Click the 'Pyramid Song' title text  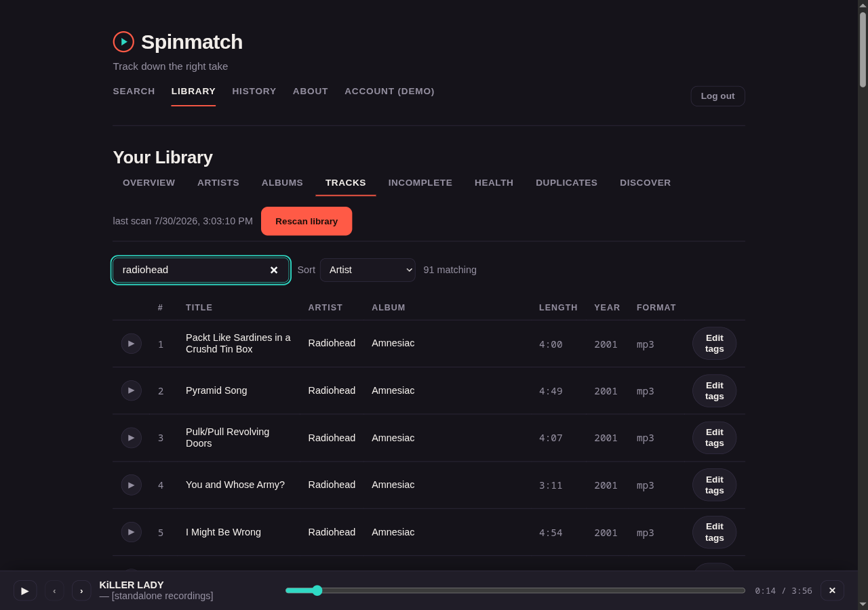(x=216, y=390)
